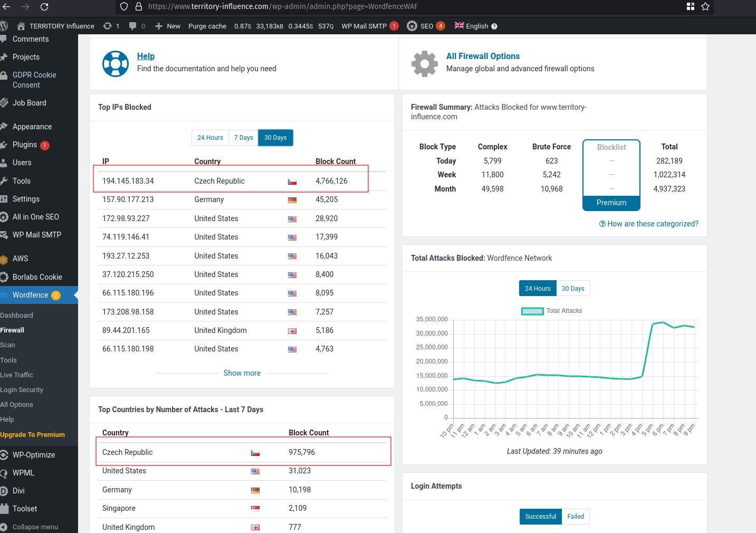Select 30 Days in Total Attacks Blocked
The image size is (756, 533).
(x=573, y=289)
